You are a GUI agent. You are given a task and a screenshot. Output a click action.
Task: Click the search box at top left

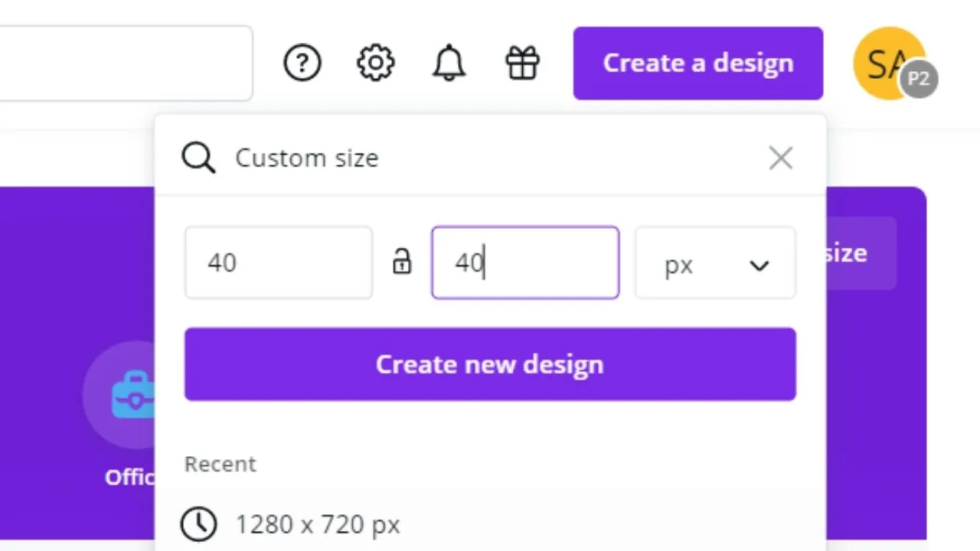tap(126, 63)
